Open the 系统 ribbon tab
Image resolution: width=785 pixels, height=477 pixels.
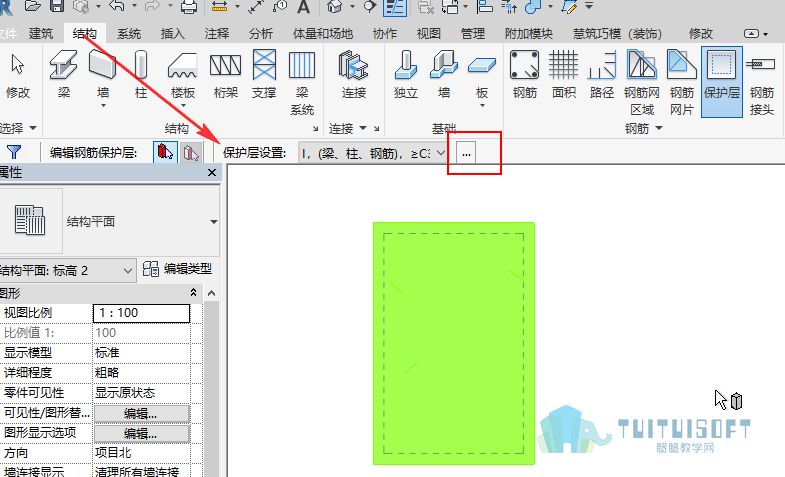point(129,34)
